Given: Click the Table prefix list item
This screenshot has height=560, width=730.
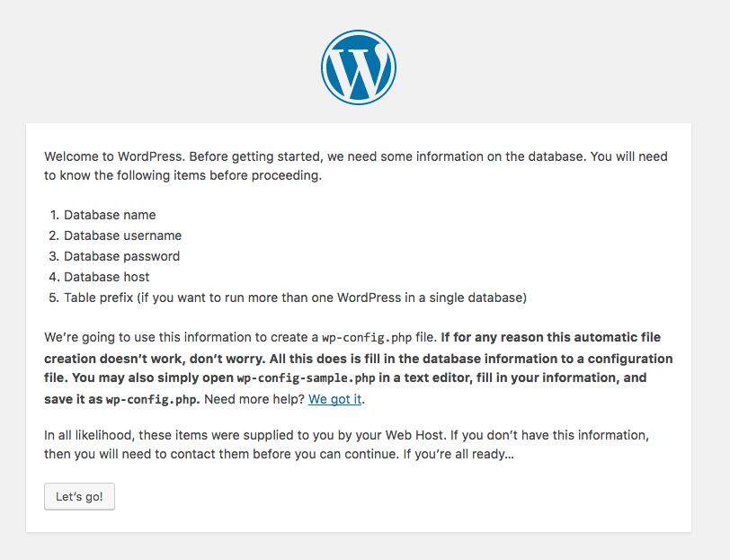Looking at the screenshot, I should click(295, 298).
